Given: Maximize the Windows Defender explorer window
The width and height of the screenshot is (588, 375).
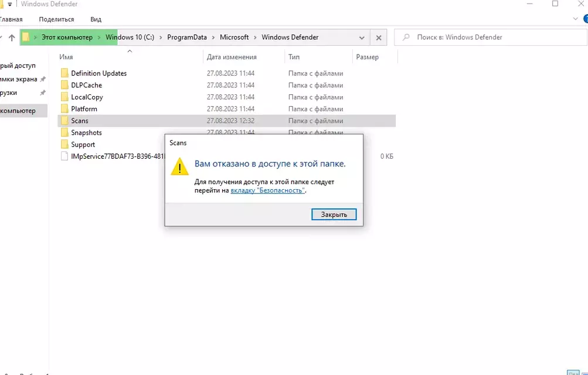Looking at the screenshot, I should click(555, 4).
